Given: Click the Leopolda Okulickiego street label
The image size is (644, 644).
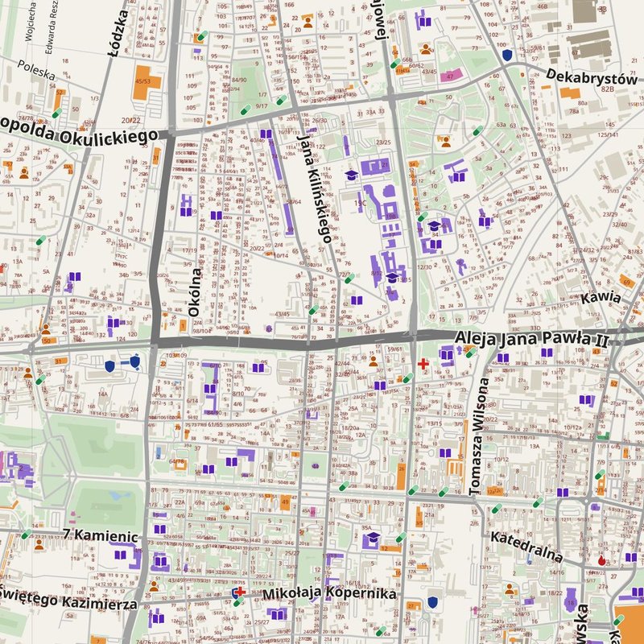Looking at the screenshot, I should (x=79, y=132).
